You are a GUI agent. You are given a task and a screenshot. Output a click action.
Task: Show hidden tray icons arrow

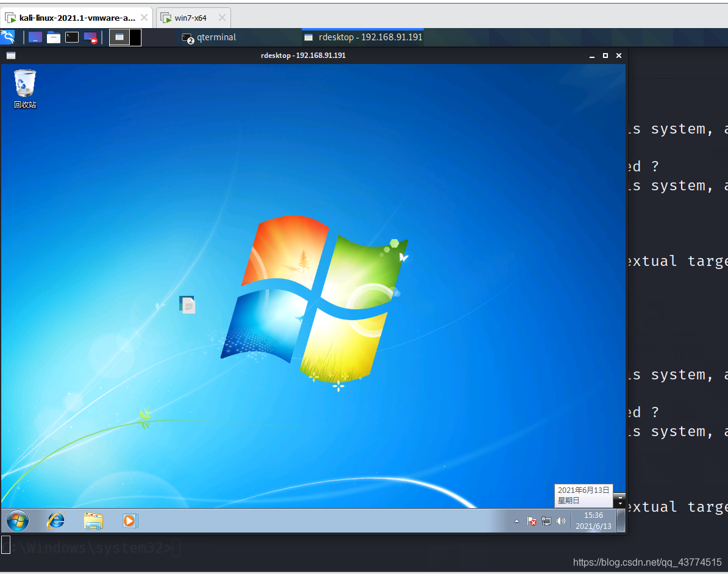click(516, 522)
